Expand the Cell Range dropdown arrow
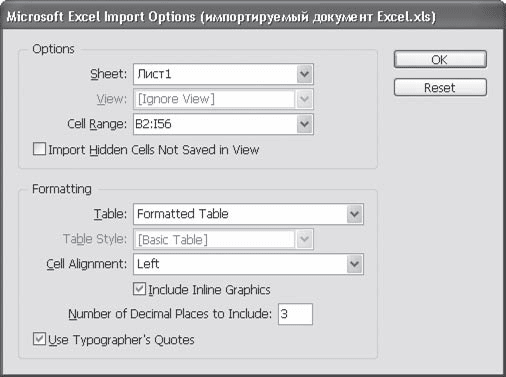506x377 pixels. point(304,124)
